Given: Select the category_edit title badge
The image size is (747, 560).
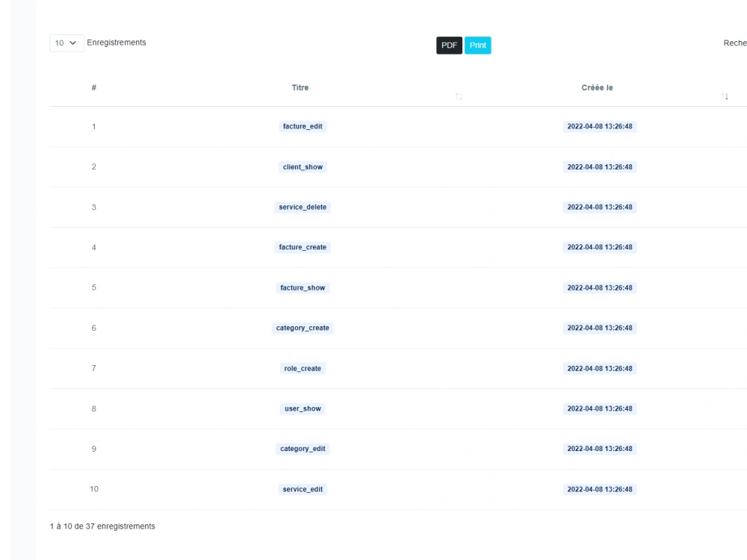Looking at the screenshot, I should [303, 449].
